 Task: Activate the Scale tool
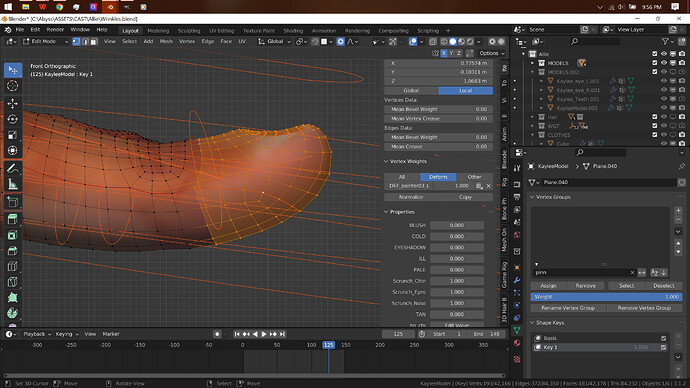point(12,135)
